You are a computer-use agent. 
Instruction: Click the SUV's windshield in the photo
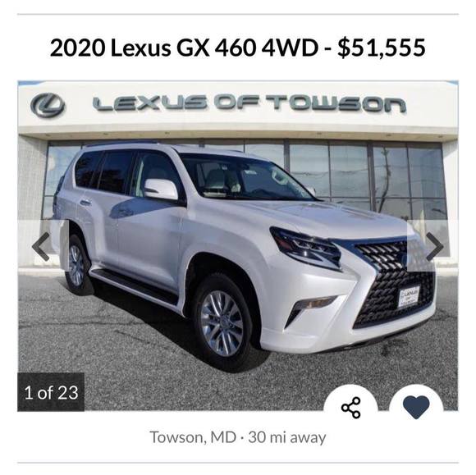[x=245, y=177]
